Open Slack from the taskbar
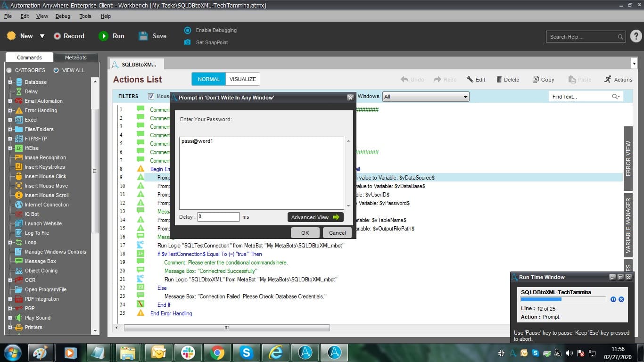Screen dimensions: 644x362 (x=188, y=353)
